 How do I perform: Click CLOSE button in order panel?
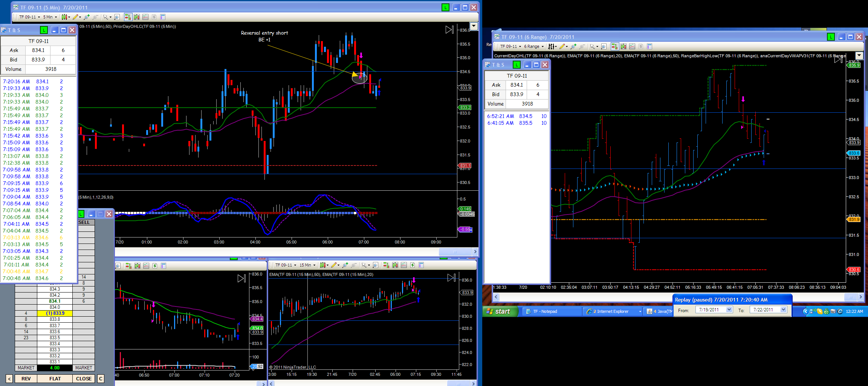84,378
